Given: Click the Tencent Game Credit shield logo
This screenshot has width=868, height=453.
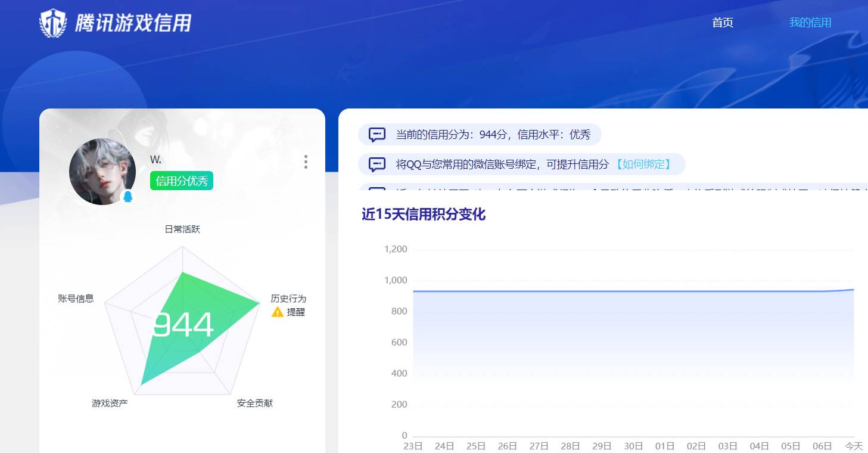Looking at the screenshot, I should (53, 23).
